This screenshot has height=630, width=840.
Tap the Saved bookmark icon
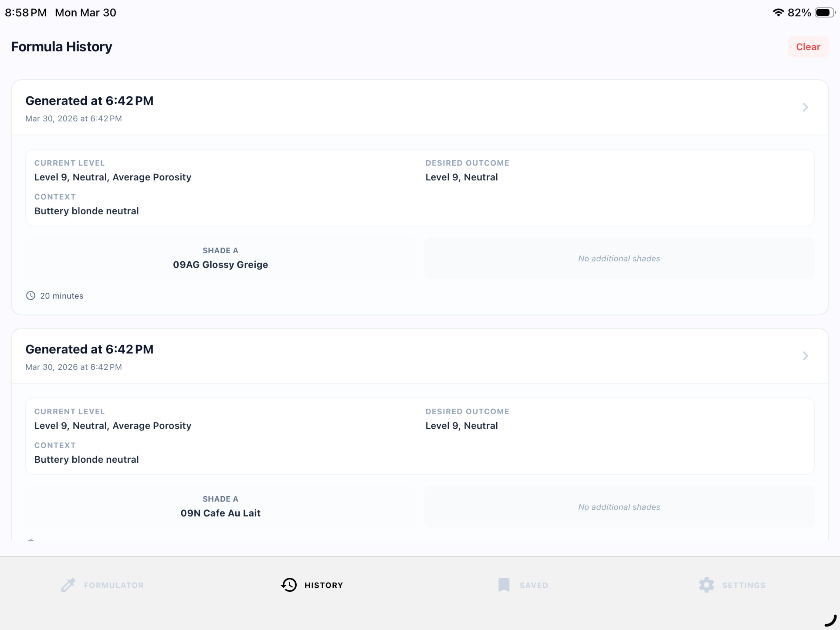(504, 585)
